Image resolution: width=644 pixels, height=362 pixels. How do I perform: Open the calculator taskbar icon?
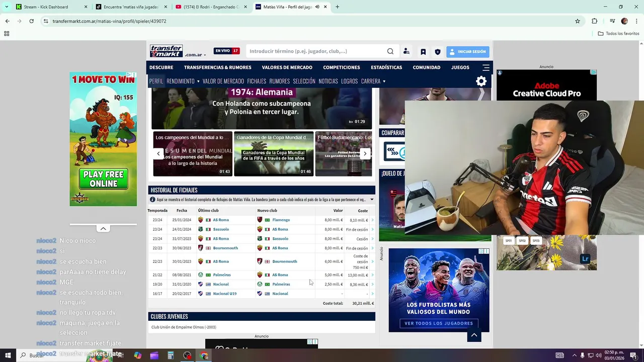tap(171, 355)
